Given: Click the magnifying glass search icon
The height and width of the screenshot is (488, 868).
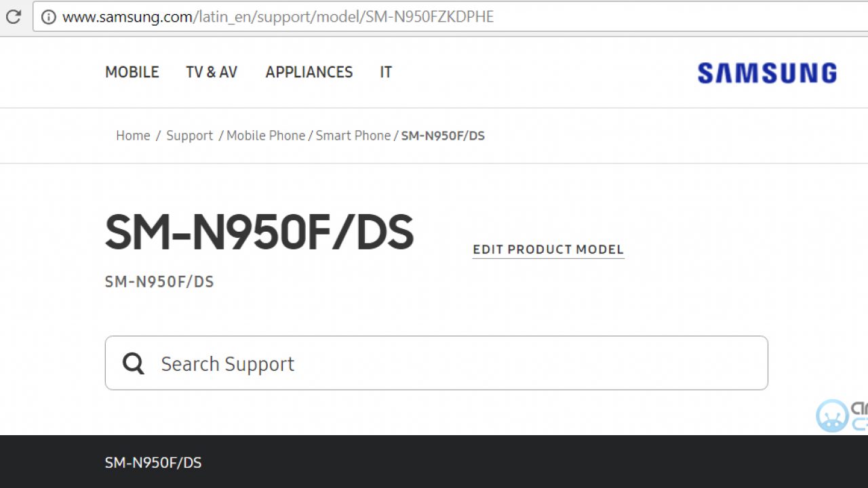Looking at the screenshot, I should pyautogui.click(x=134, y=364).
